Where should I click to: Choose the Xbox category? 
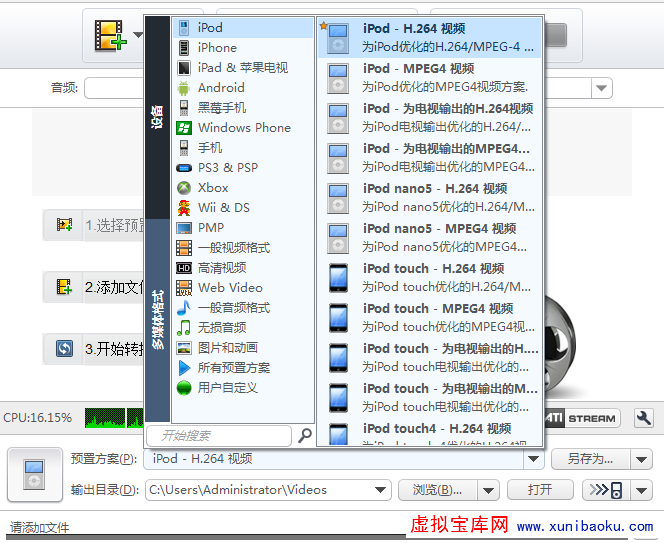212,188
